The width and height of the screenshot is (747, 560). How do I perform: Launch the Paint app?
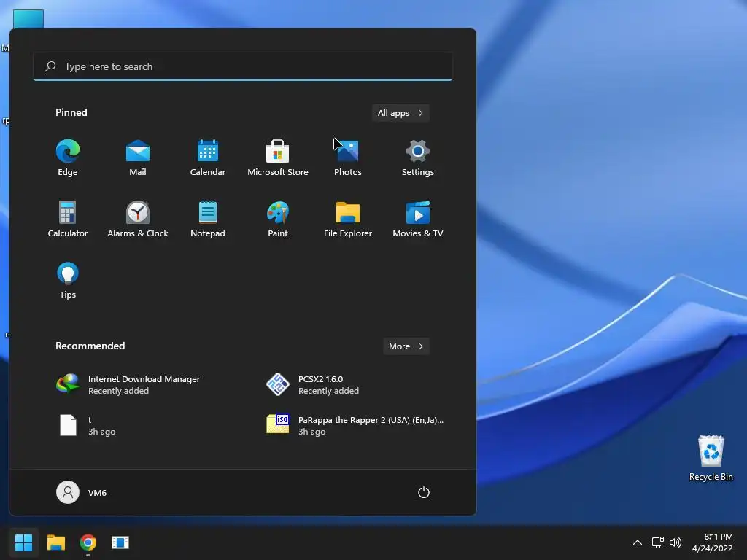tap(278, 219)
